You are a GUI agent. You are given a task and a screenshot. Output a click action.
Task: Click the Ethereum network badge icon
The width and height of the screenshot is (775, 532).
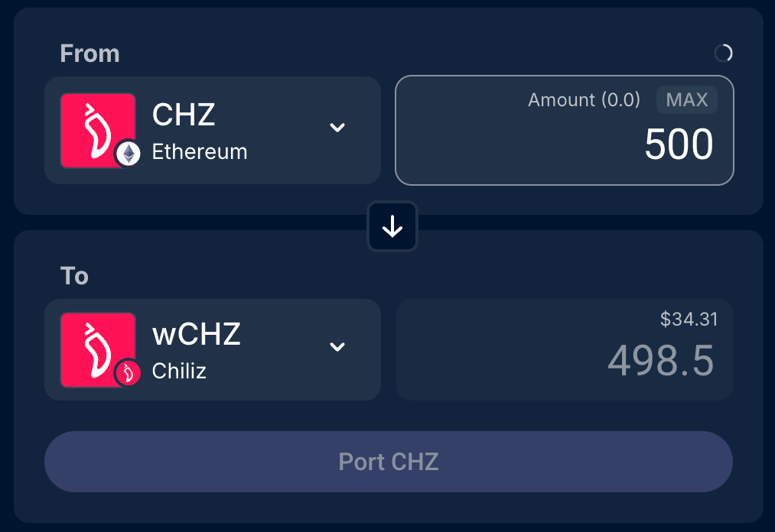tap(128, 153)
